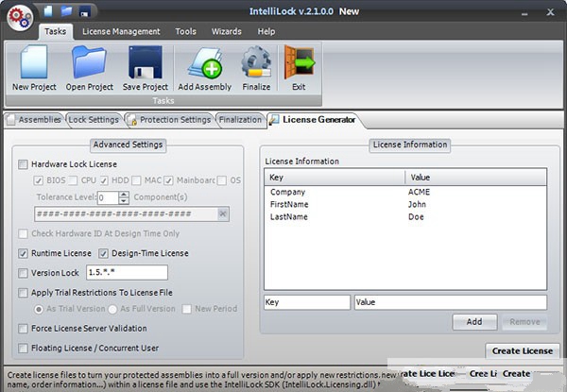This screenshot has width=567, height=392.
Task: Toggle Check Hardware ID At Design Time Only
Action: (x=23, y=233)
